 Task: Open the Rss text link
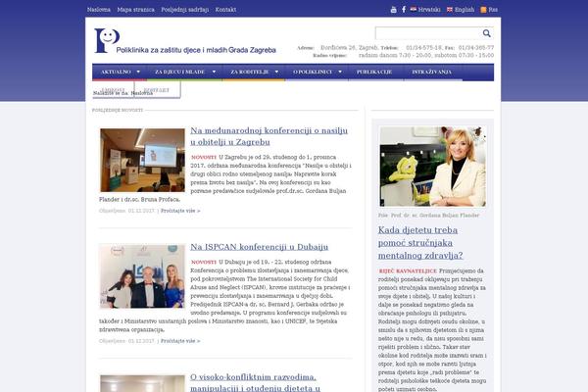click(x=493, y=10)
